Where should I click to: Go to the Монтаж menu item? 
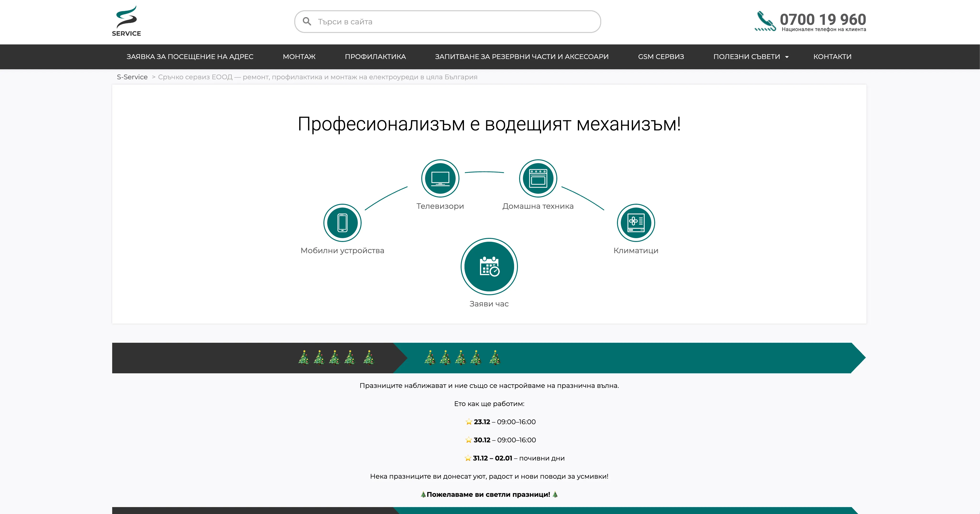[299, 57]
